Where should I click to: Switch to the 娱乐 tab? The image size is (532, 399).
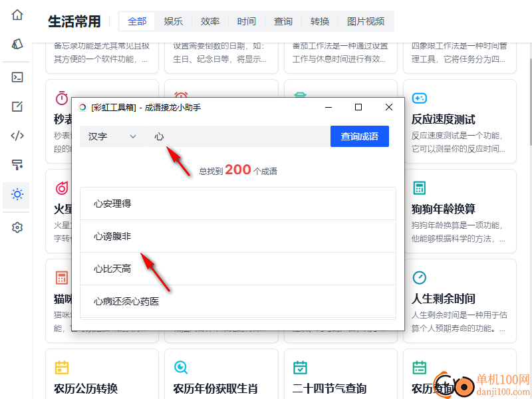(174, 21)
